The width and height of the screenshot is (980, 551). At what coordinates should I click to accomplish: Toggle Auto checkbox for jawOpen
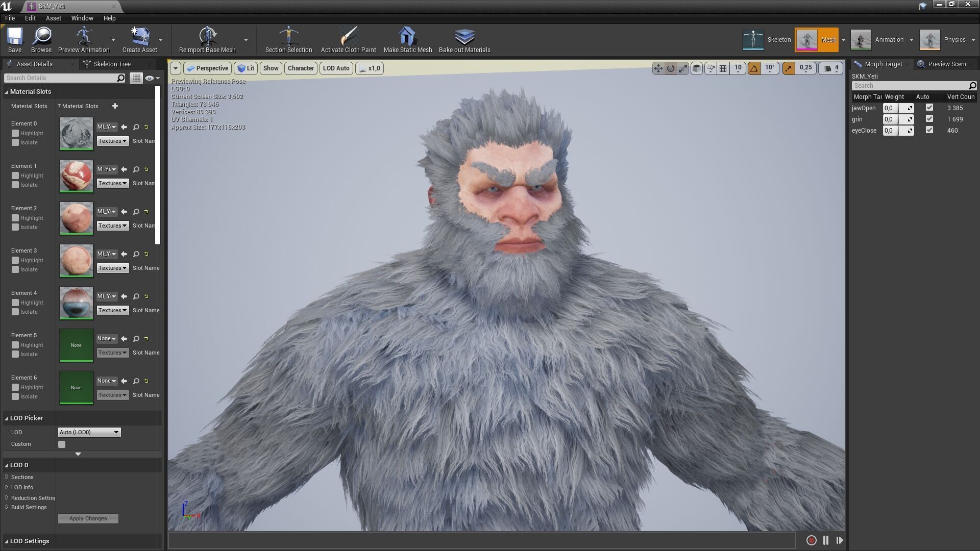[x=929, y=108]
